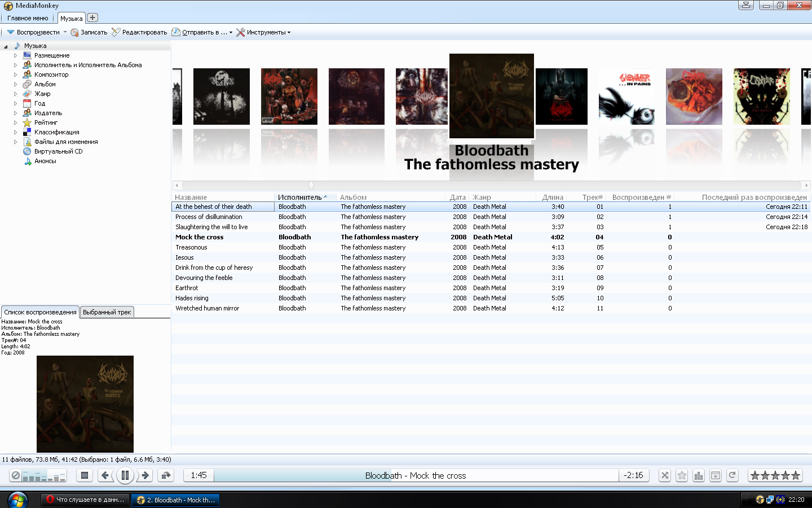This screenshot has width=812, height=508.
Task: Select the Классификация icon in tree
Action: [27, 132]
